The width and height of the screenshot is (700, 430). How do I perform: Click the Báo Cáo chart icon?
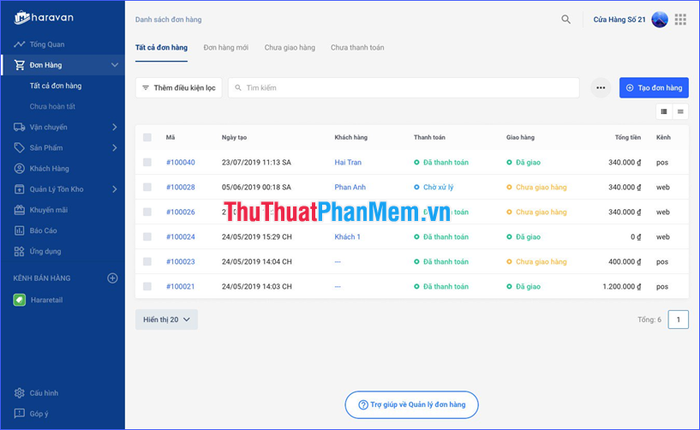(19, 230)
